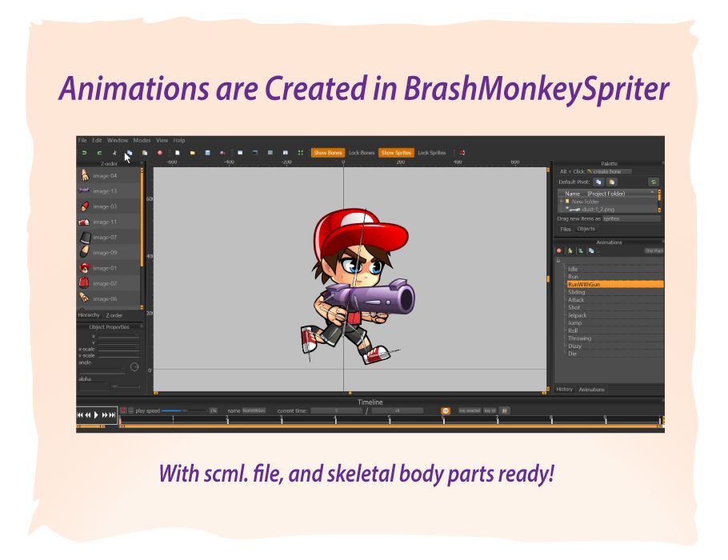Jump to last frame with fast-forward button
The width and height of the screenshot is (728, 560).
click(112, 415)
